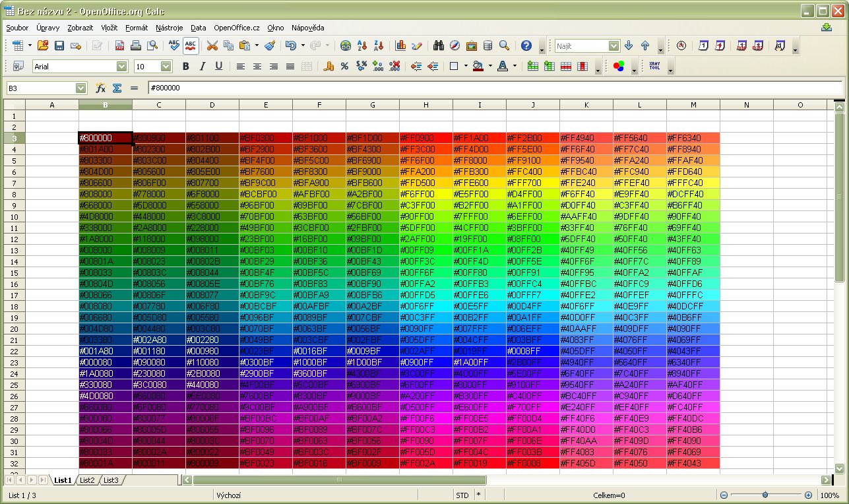Open the Function Wizard
Screen dimensions: 849x504
(x=100, y=88)
